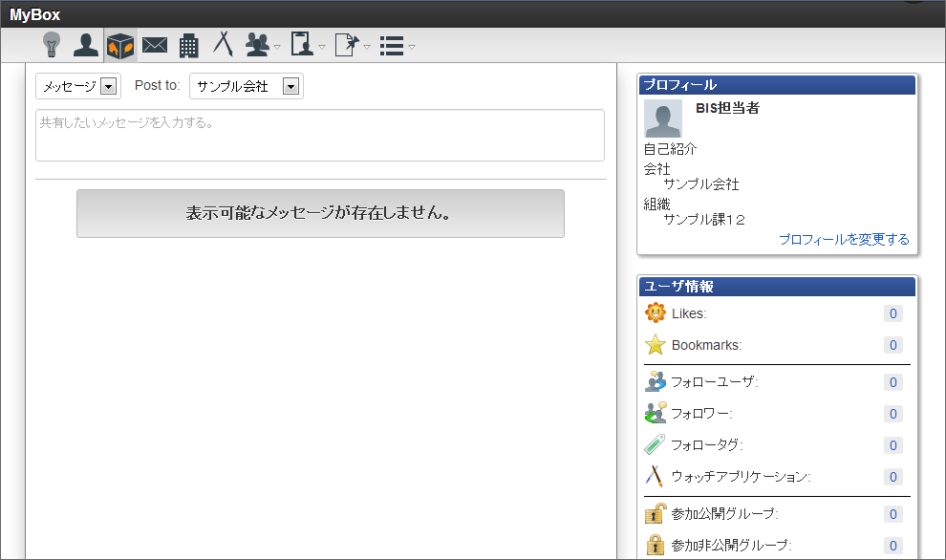Open the フォローユーザ count
The height and width of the screenshot is (560, 946).
point(893,382)
